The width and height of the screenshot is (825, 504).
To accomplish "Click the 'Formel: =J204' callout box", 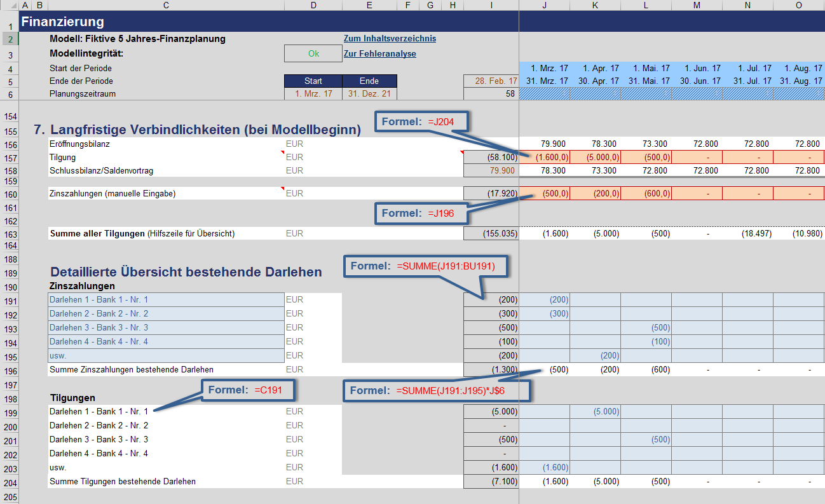I will point(419,122).
